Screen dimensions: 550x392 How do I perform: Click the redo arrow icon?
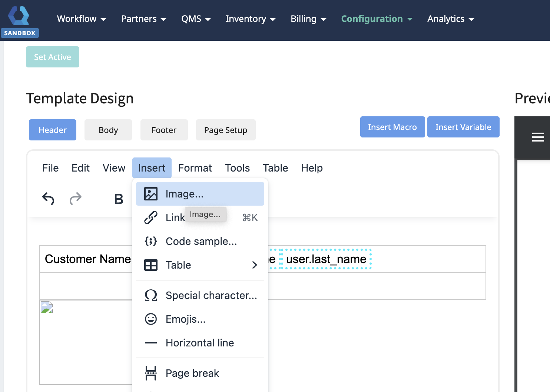76,199
